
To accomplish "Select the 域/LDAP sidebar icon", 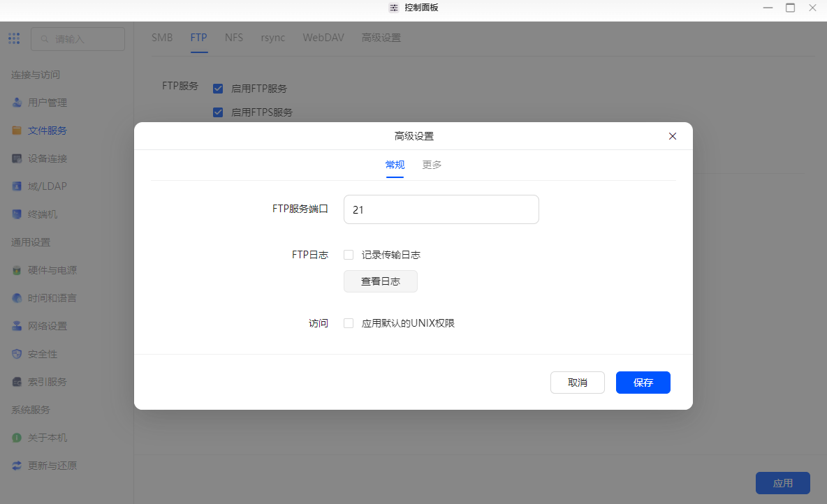I will pyautogui.click(x=17, y=186).
